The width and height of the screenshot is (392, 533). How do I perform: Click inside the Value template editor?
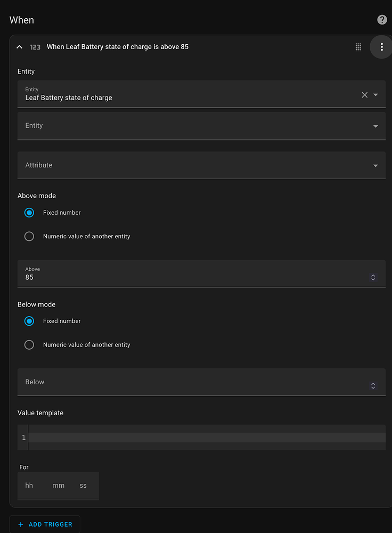click(202, 437)
